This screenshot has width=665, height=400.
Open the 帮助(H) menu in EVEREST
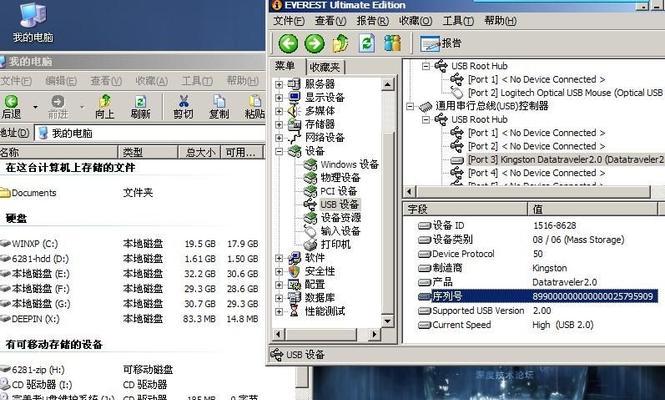point(500,21)
